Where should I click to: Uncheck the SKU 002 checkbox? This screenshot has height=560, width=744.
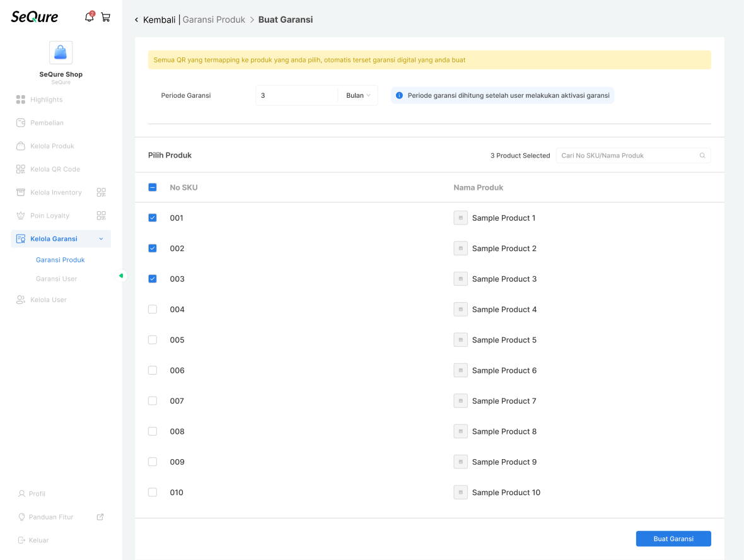coord(153,248)
